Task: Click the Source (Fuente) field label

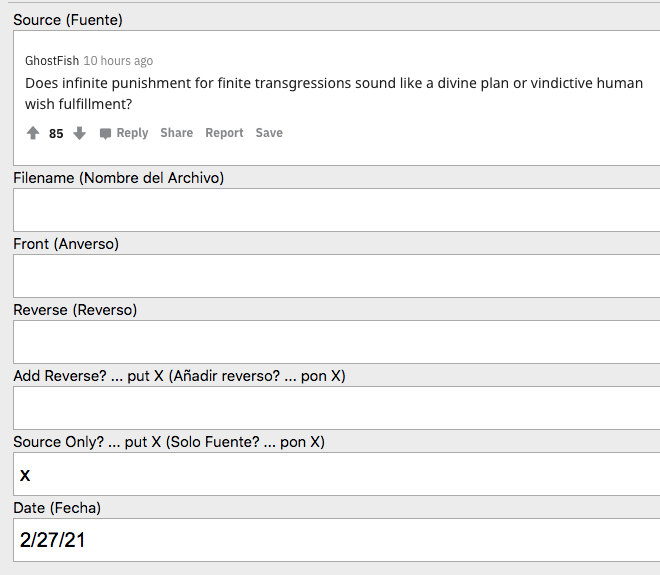Action: (68, 20)
